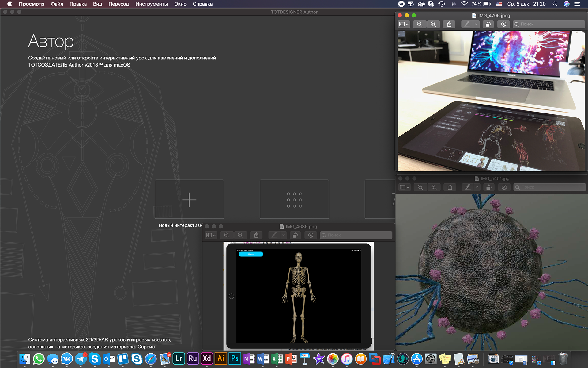Image resolution: width=588 pixels, height=368 pixels.
Task: Create a new interactive lesson with plus tile
Action: click(189, 199)
